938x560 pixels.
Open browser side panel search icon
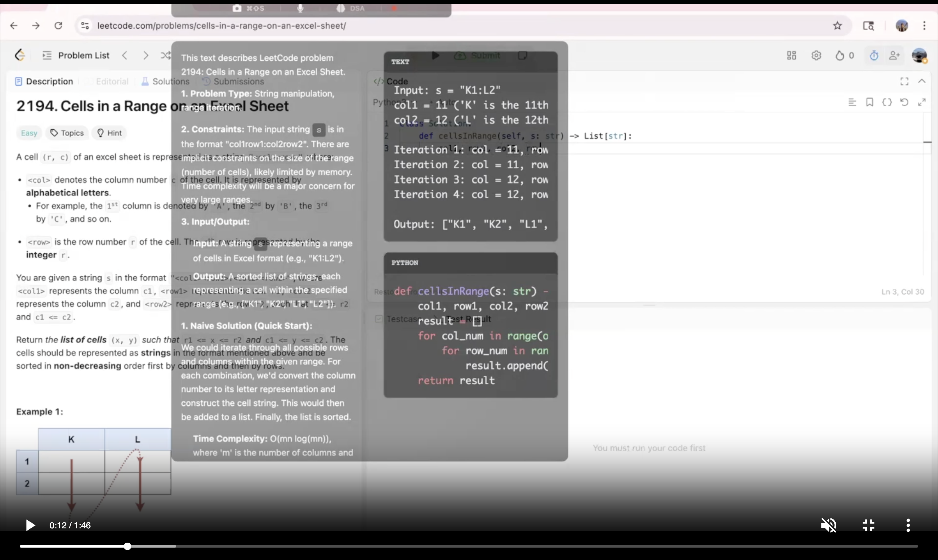click(x=869, y=26)
